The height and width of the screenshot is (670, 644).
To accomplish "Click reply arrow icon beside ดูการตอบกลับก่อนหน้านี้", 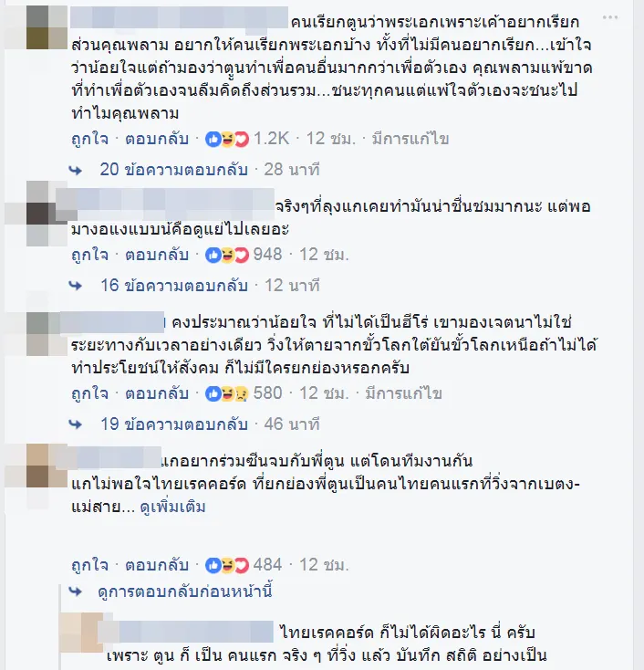I will click(x=76, y=591).
